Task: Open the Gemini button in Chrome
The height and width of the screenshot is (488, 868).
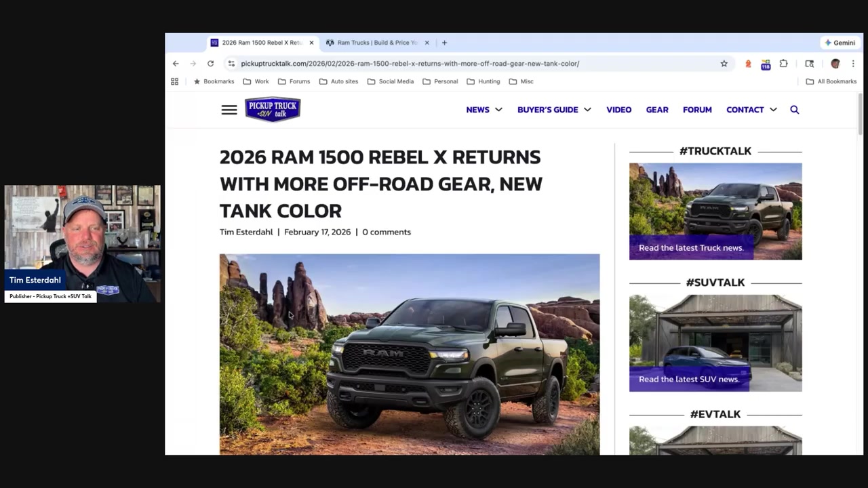Action: (x=840, y=43)
